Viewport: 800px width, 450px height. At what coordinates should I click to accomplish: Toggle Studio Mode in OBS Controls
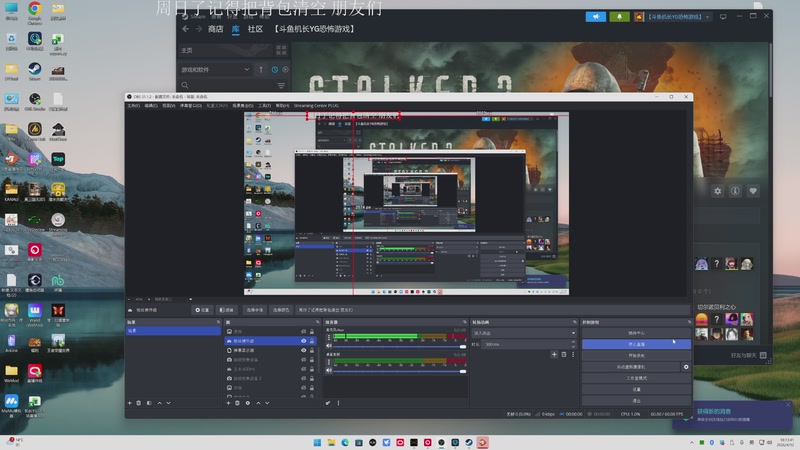pyautogui.click(x=636, y=378)
